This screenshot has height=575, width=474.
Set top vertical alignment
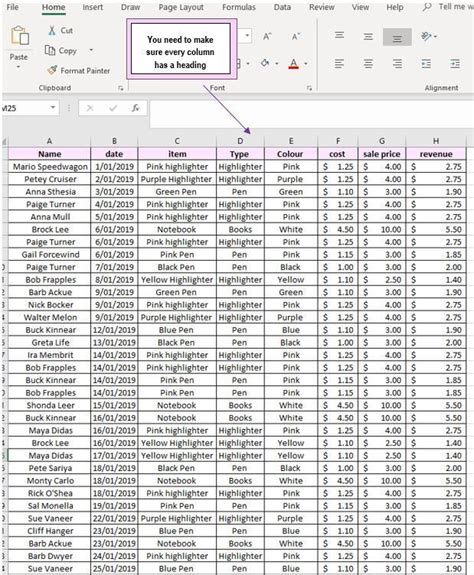[339, 35]
